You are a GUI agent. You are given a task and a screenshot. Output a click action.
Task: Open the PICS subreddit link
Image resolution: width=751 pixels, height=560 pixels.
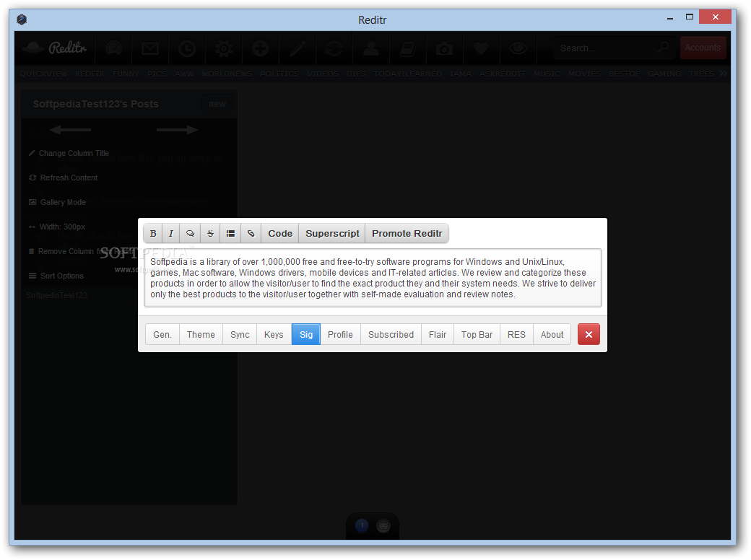(157, 74)
